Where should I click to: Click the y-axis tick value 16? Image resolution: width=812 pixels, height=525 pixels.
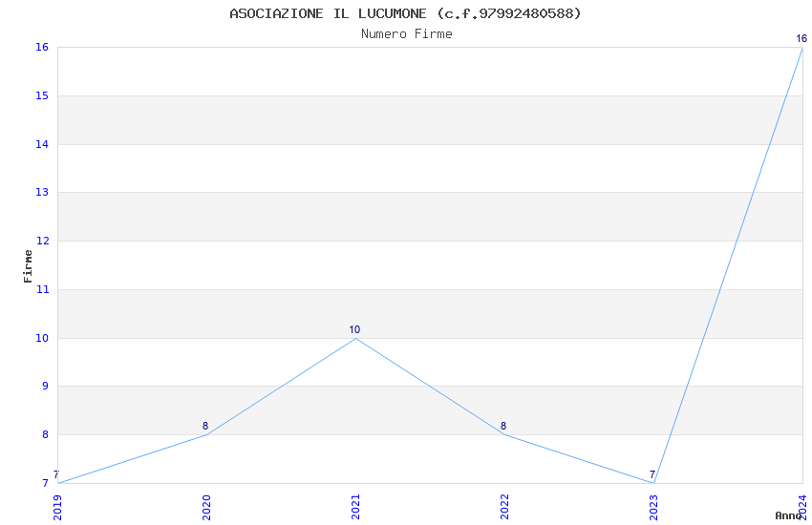(42, 47)
